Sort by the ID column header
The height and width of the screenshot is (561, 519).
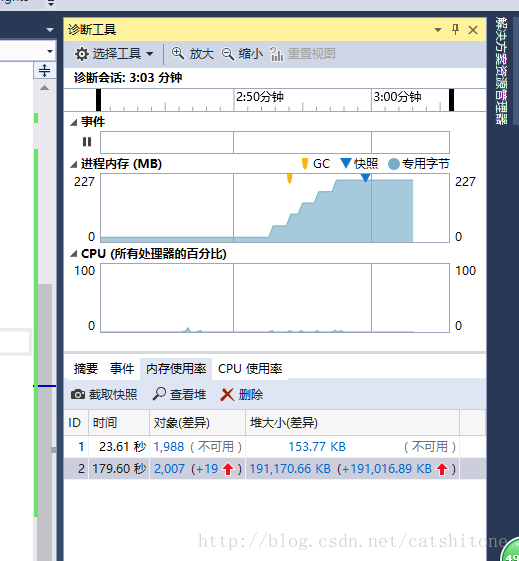pos(76,423)
